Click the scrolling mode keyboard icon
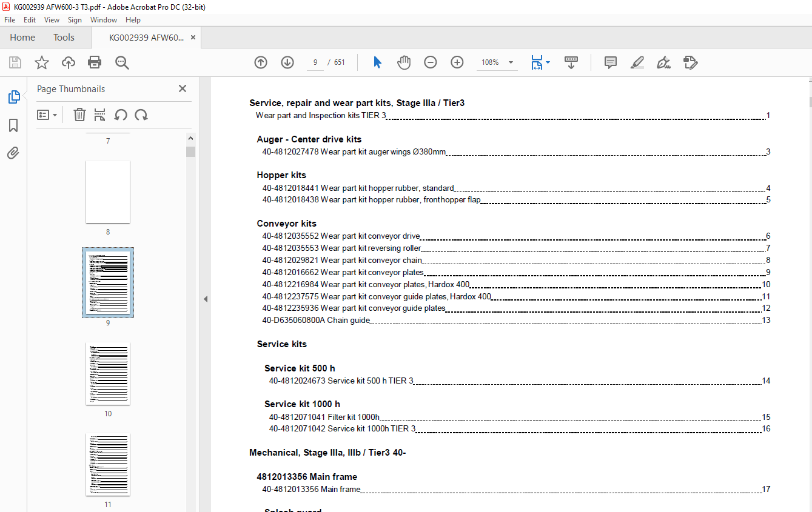Viewport: 812px width, 512px height. (x=571, y=62)
